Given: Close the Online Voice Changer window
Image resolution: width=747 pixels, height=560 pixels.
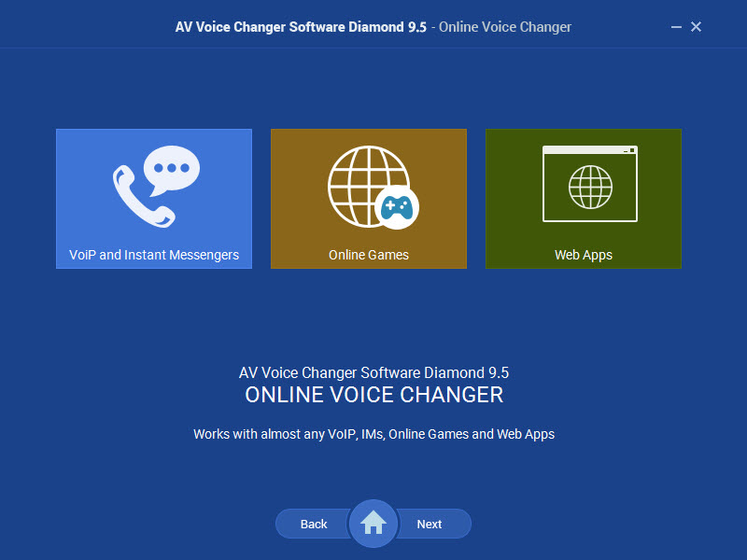Looking at the screenshot, I should 696,27.
